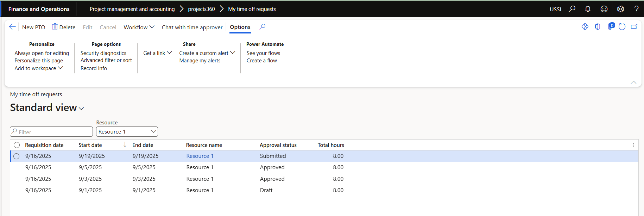Click the action pane search magnifier
The image size is (644, 216).
click(x=263, y=27)
